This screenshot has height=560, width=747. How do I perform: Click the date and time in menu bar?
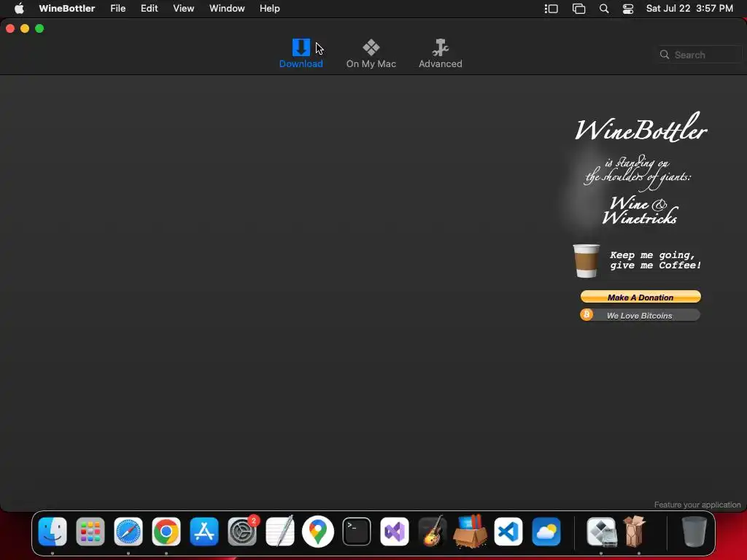click(689, 9)
